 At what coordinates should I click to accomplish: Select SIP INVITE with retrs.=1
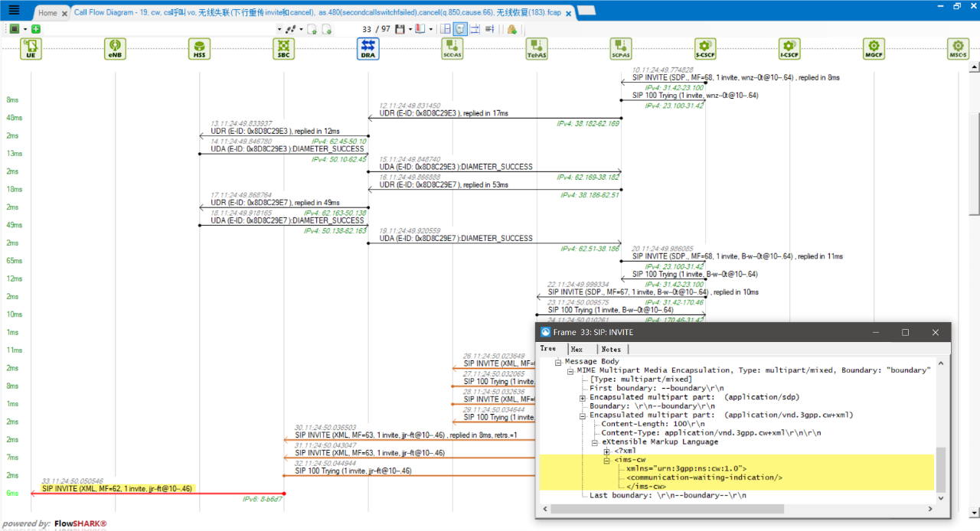[x=406, y=435]
